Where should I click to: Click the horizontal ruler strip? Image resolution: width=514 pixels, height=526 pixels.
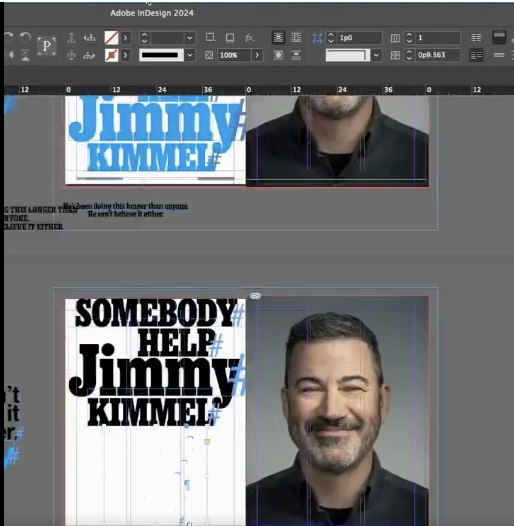tap(258, 90)
